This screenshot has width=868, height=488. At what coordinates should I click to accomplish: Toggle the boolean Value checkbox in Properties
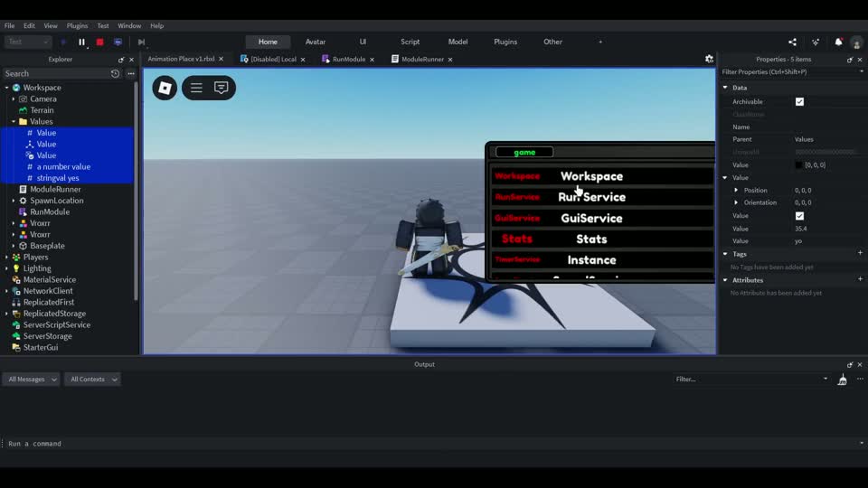(799, 216)
